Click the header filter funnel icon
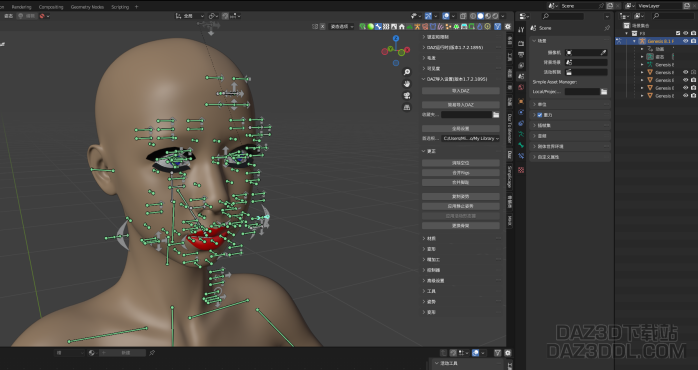This screenshot has width=698, height=370. pos(498,27)
